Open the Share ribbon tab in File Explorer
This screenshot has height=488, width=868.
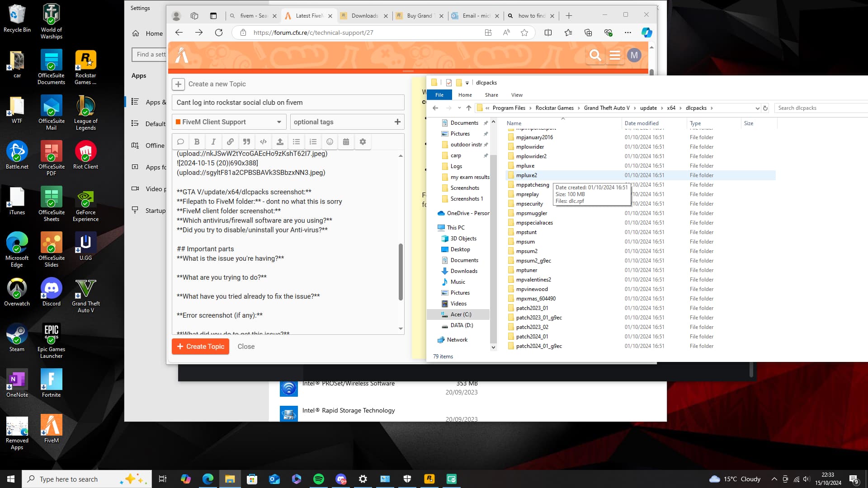pos(491,95)
